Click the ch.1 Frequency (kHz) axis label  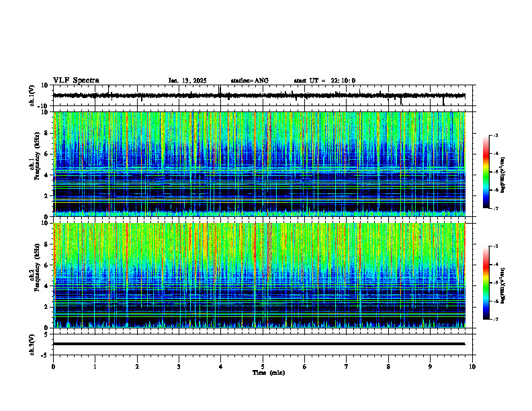34,156
